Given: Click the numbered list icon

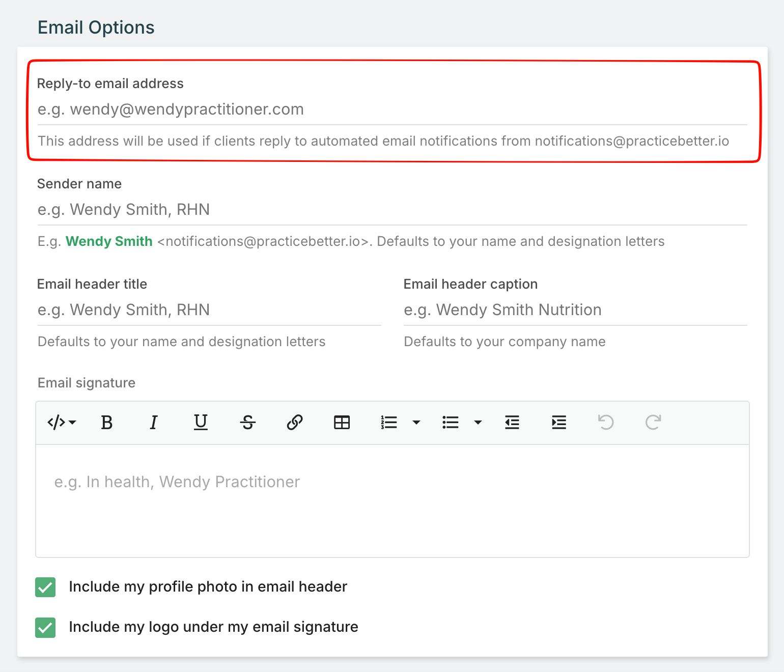Looking at the screenshot, I should 389,423.
